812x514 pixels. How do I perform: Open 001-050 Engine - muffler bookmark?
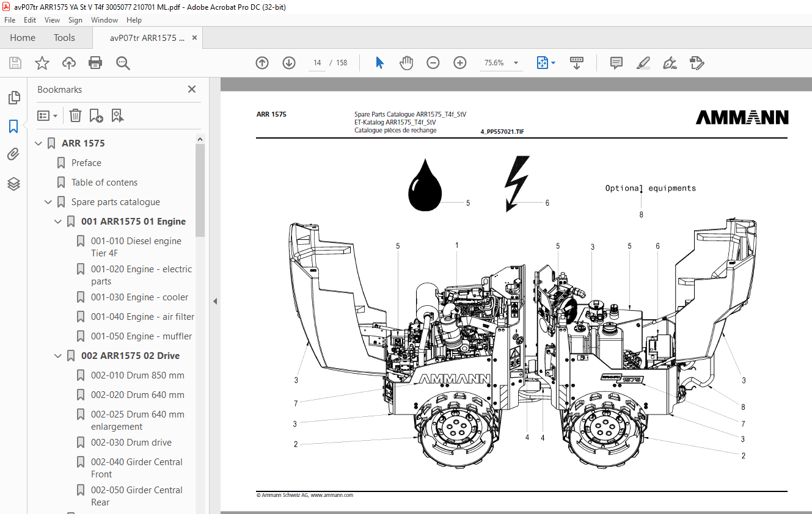click(141, 336)
